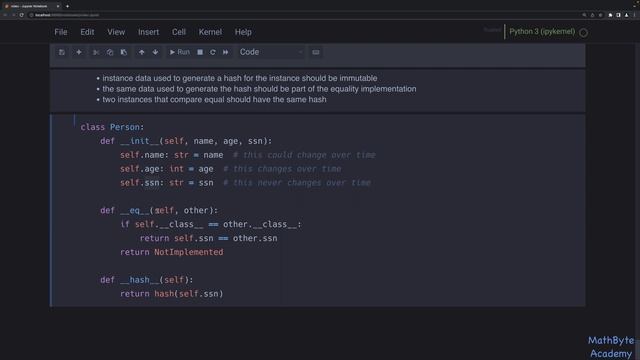Click the 'return hash(self.ssn)' line
This screenshot has width=640, height=360.
[x=171, y=294]
